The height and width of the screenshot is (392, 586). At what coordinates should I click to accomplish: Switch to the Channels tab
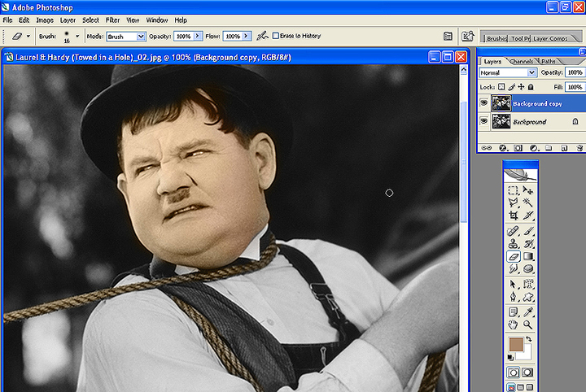click(521, 61)
